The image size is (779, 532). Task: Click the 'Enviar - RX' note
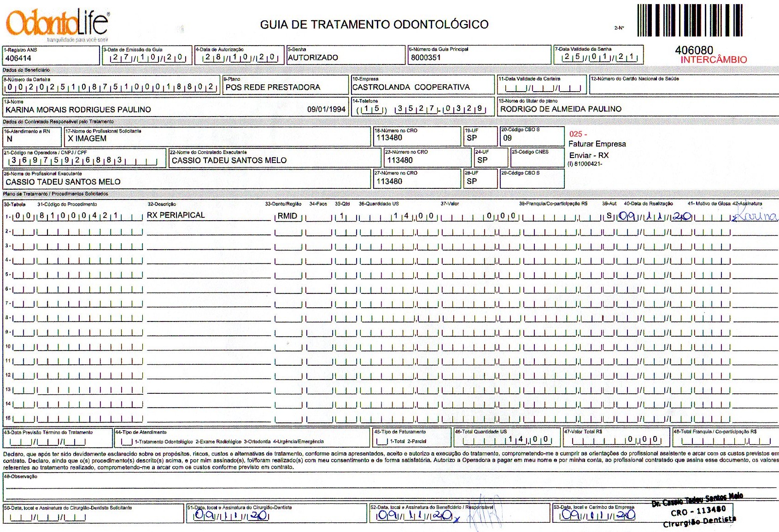pyautogui.click(x=589, y=155)
